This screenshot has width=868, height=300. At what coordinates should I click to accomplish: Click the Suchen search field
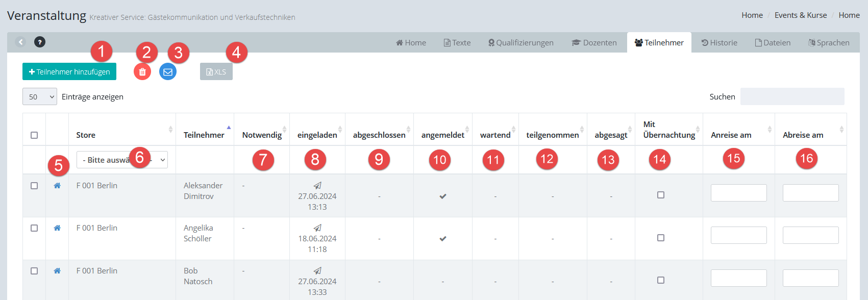click(792, 96)
